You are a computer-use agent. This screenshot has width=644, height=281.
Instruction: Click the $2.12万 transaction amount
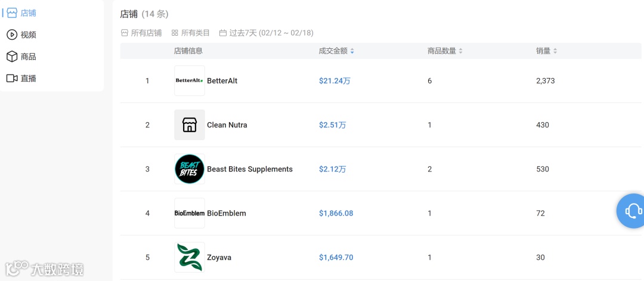[332, 169]
